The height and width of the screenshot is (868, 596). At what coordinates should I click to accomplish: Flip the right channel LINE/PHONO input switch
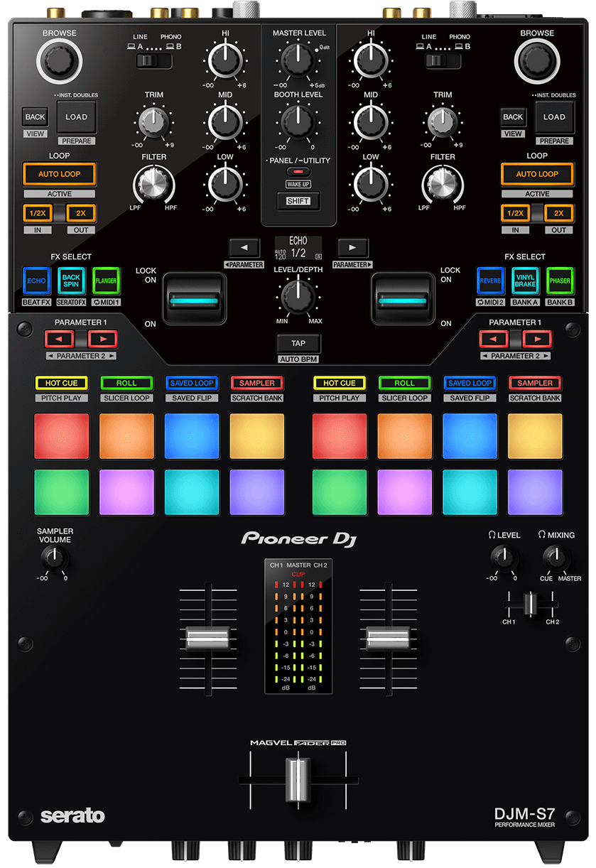(444, 61)
